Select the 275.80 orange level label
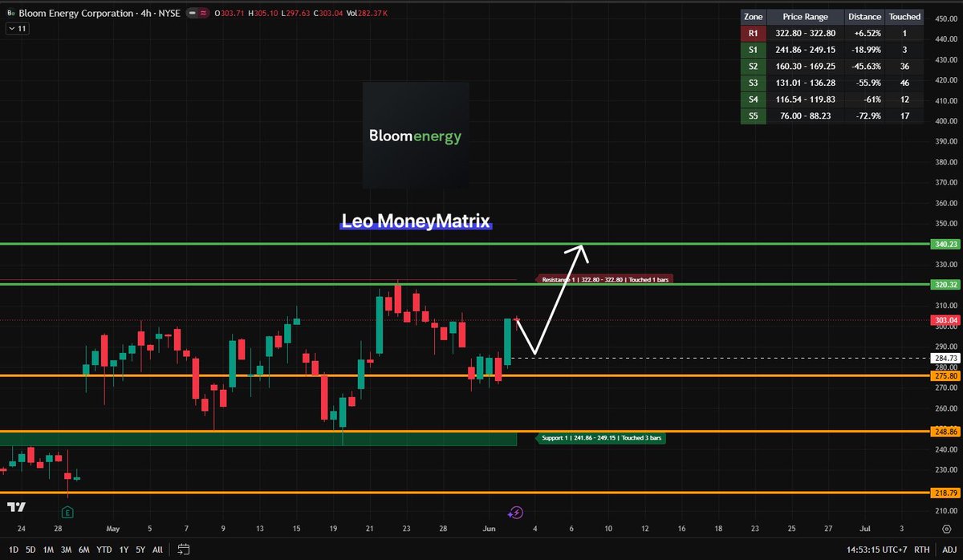The image size is (963, 560). 945,375
